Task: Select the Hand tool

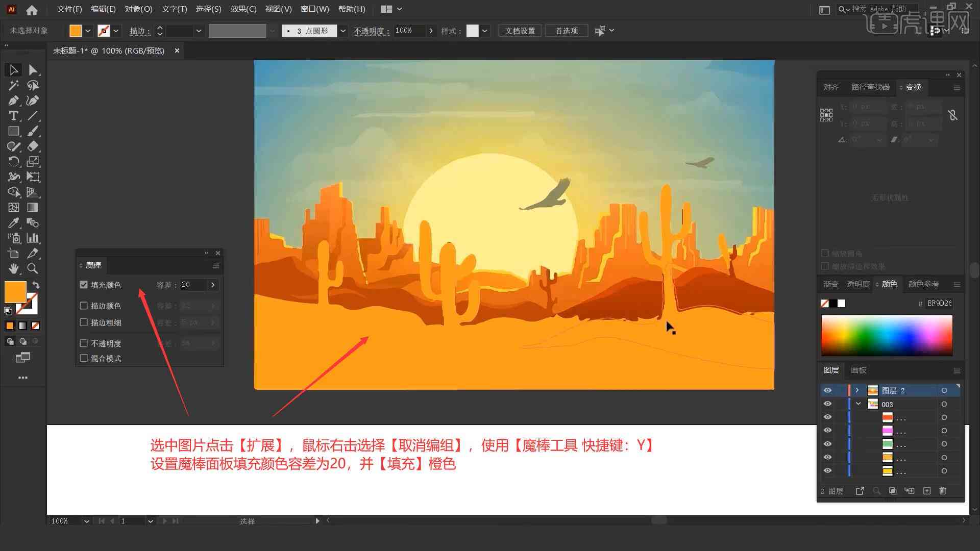Action: 13,268
